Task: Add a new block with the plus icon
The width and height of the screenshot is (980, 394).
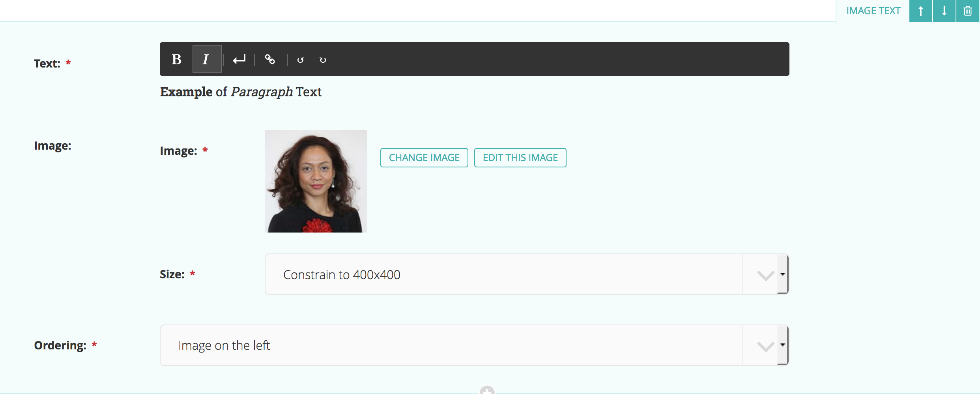Action: pyautogui.click(x=487, y=390)
